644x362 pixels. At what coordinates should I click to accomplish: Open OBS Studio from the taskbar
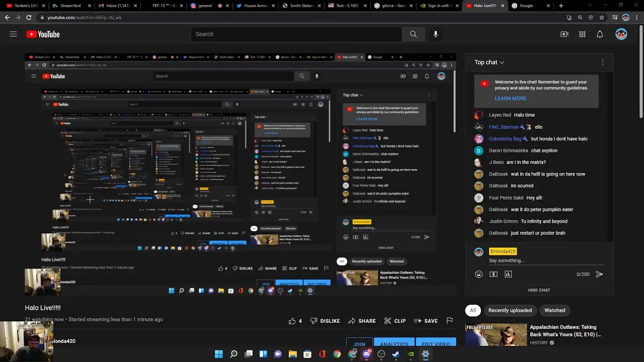coord(381,354)
